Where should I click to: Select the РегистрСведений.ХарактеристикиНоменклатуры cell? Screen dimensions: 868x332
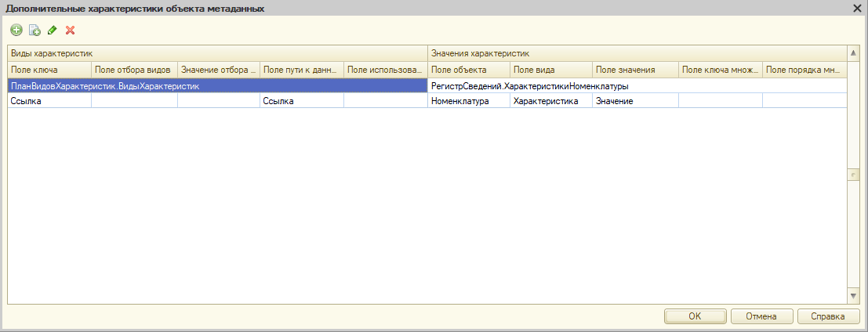[637, 86]
